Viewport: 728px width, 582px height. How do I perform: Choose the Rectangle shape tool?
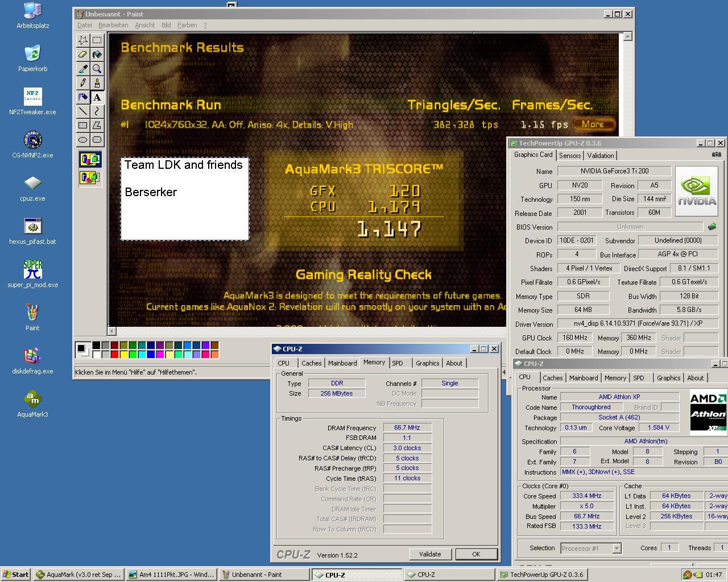83,126
